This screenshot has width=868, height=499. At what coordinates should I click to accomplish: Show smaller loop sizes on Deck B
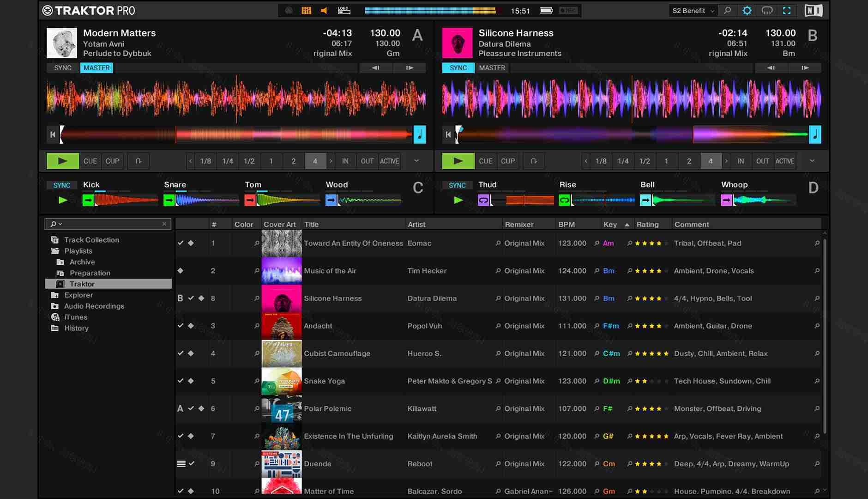point(586,161)
